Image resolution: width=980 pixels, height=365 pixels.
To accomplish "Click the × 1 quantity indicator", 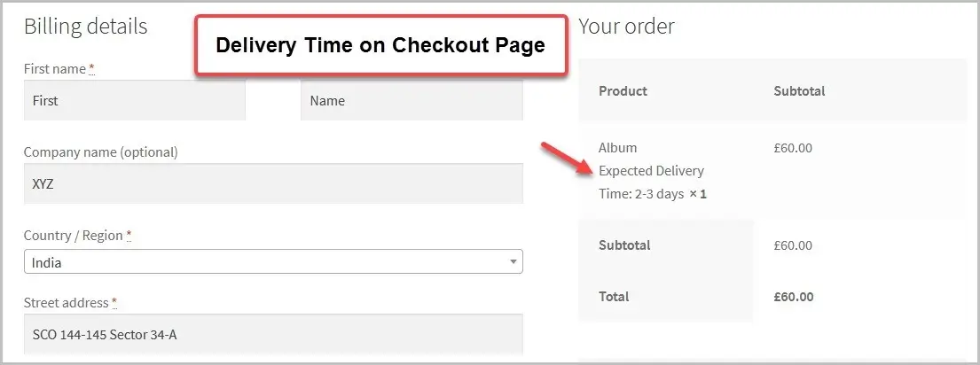I will [697, 194].
